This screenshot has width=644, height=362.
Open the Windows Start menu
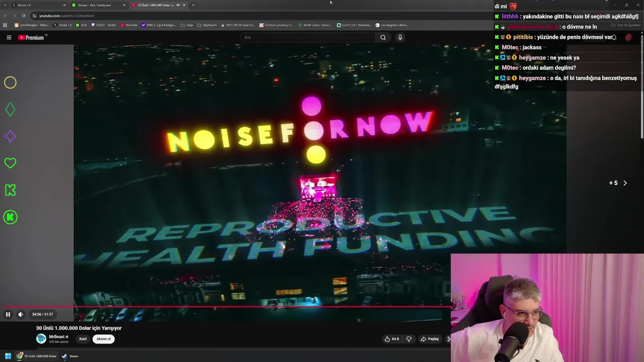(8, 356)
